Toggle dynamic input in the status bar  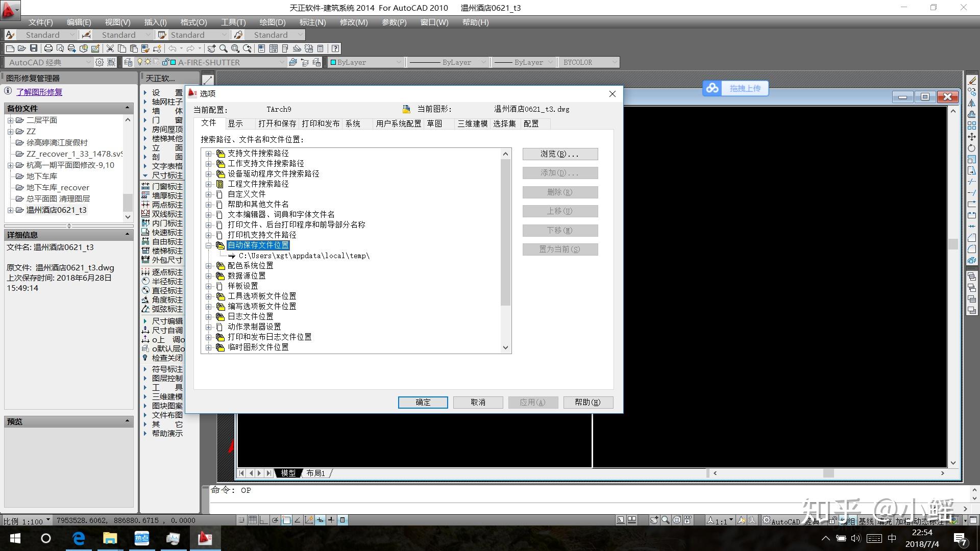[320, 520]
